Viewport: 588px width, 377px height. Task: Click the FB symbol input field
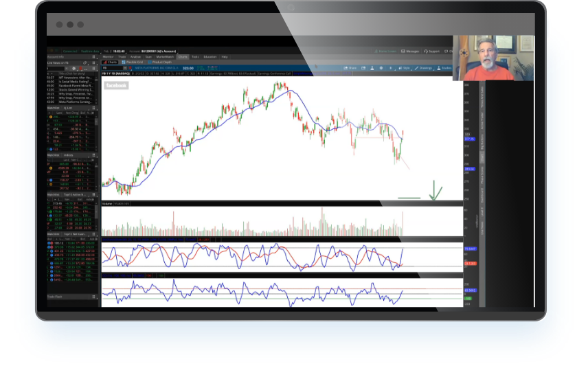tap(112, 68)
